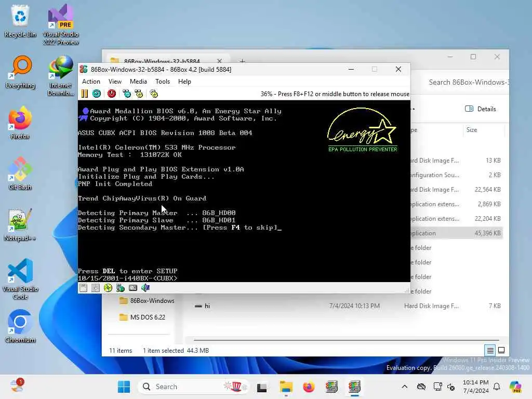Image resolution: width=532 pixels, height=399 pixels.
Task: Click the gray network status icon in 86Box
Action: (x=133, y=288)
